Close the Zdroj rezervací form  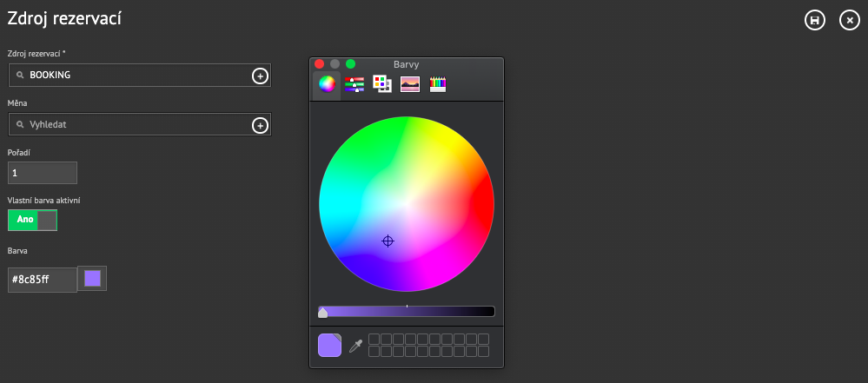pyautogui.click(x=850, y=21)
